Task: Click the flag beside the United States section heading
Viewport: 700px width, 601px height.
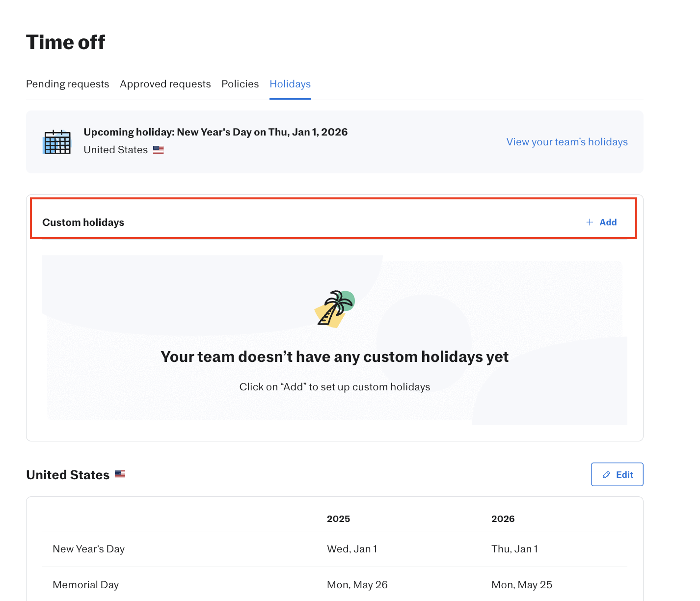Action: point(120,474)
